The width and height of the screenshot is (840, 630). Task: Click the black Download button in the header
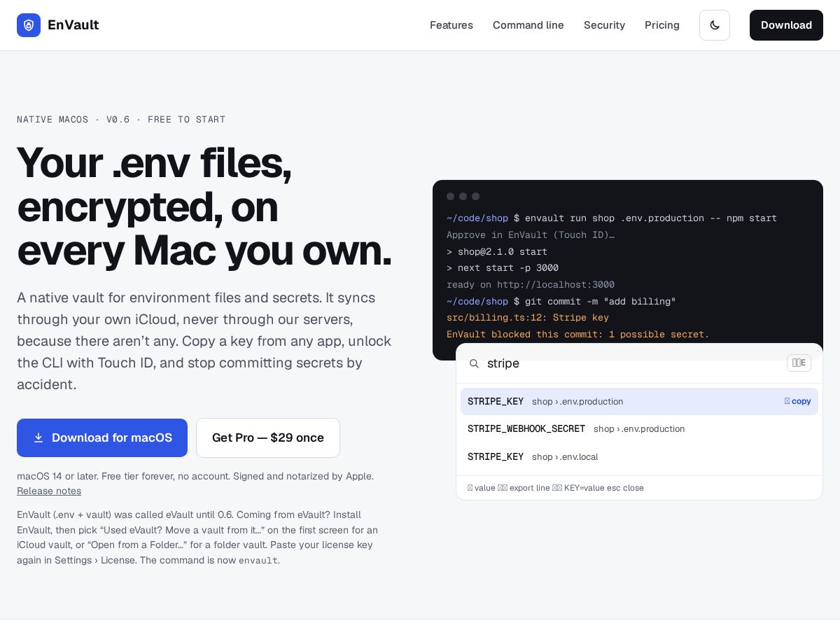coord(786,25)
